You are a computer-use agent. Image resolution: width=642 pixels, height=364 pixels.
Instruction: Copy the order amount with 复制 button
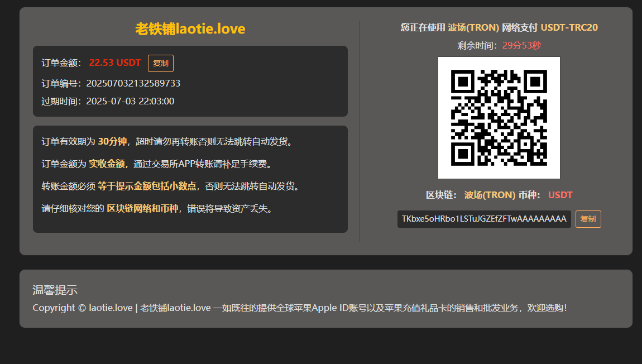160,63
